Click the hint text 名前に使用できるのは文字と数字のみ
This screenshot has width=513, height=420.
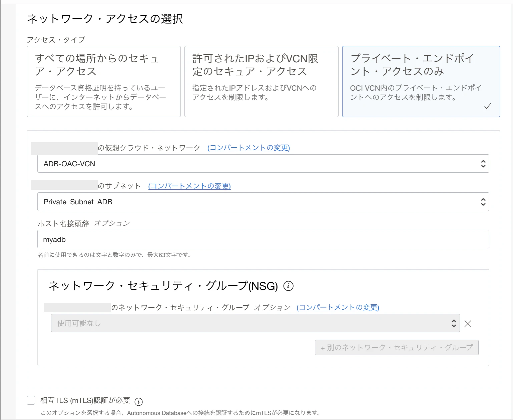tap(114, 255)
